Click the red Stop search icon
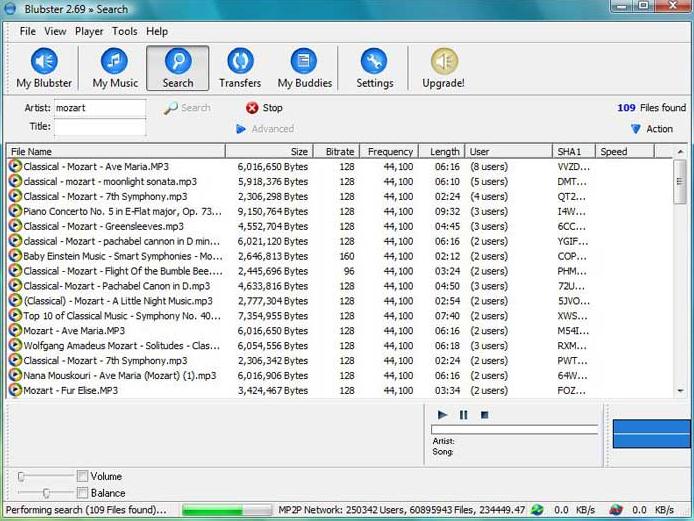 click(252, 108)
